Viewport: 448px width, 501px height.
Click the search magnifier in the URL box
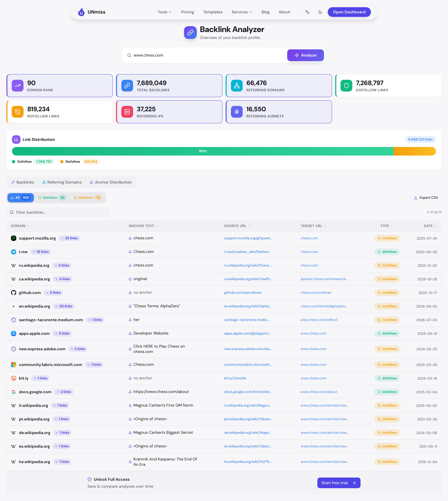pos(129,55)
